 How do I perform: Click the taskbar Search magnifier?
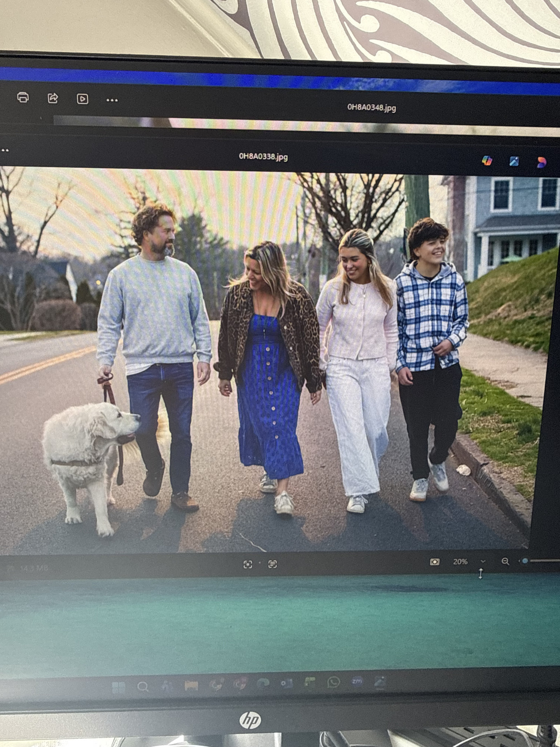143,687
